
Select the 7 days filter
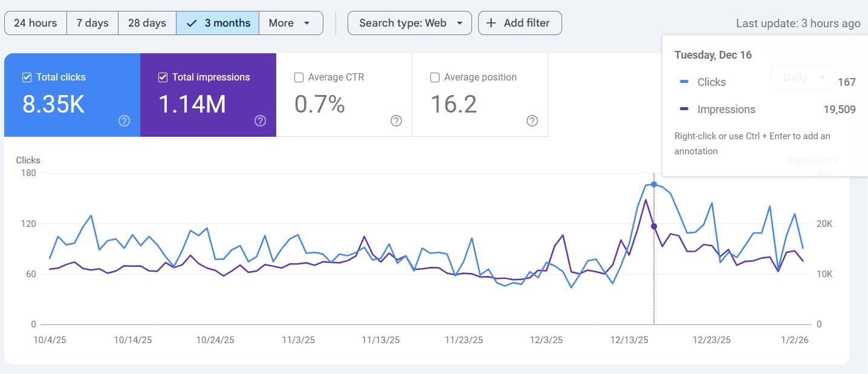click(92, 22)
